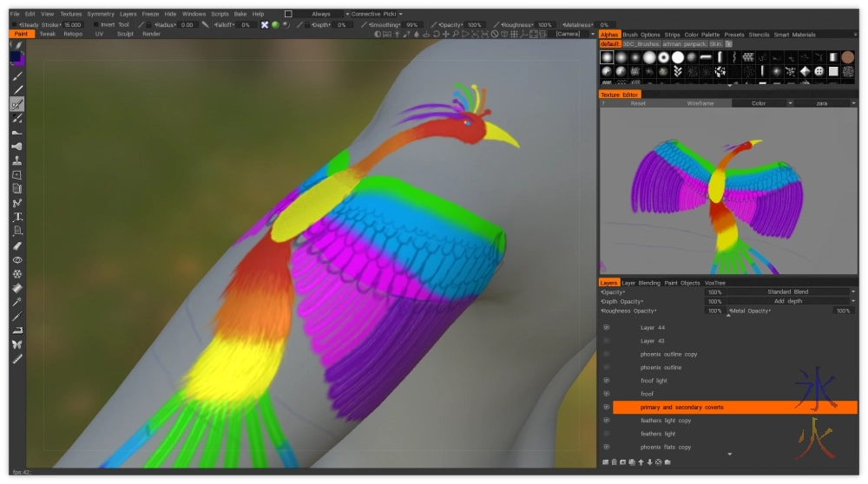The width and height of the screenshot is (868, 484).
Task: Expand the Camera dropdown
Action: tap(573, 34)
